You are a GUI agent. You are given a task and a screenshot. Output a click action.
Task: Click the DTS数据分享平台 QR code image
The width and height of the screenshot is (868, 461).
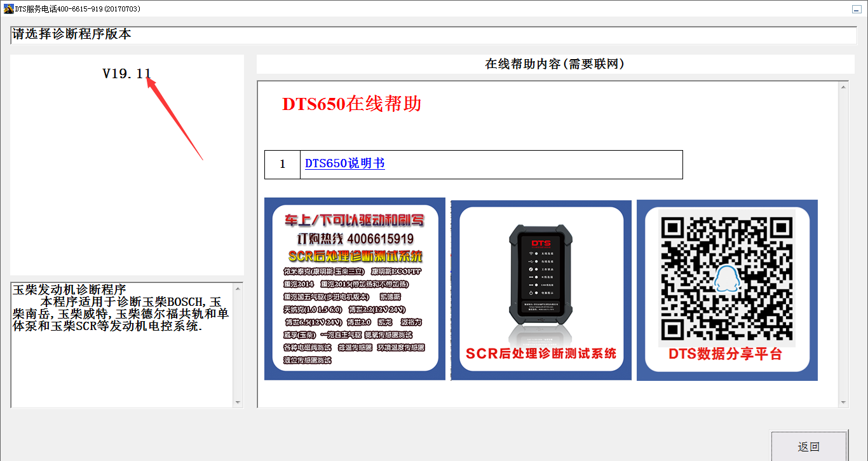pos(727,291)
